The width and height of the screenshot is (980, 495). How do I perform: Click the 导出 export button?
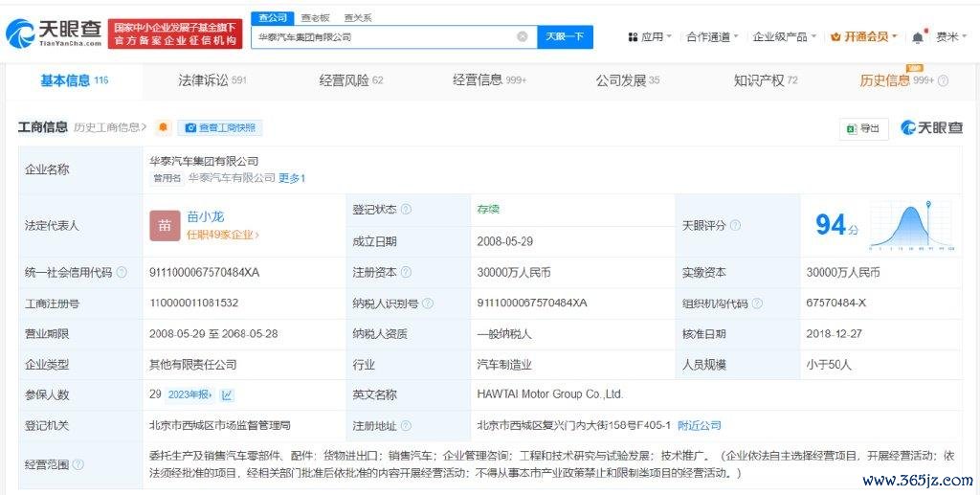pos(864,128)
